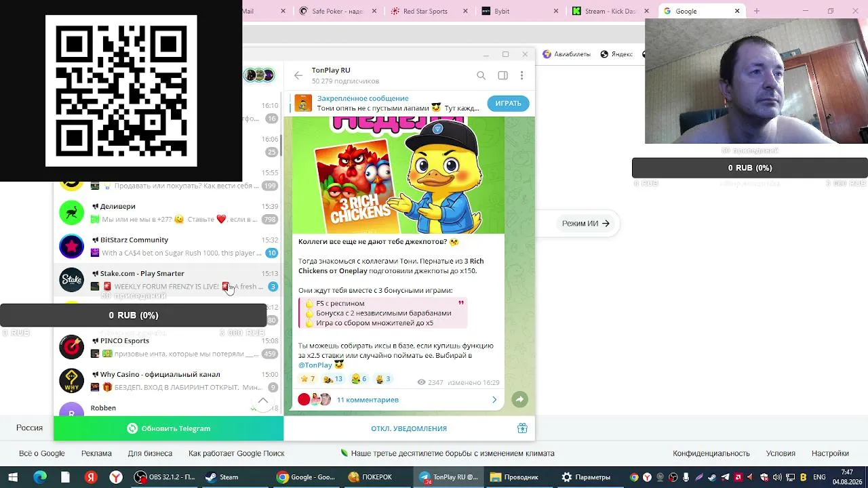Screen dimensions: 868x488
Task: Open the Windows Start menu
Action: pyautogui.click(x=13, y=477)
